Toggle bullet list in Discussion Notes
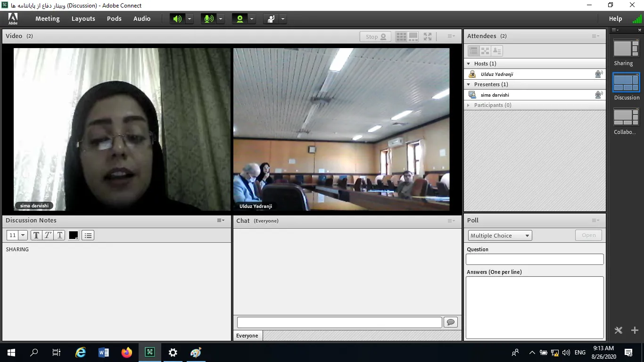This screenshot has height=362, width=644. click(x=88, y=235)
